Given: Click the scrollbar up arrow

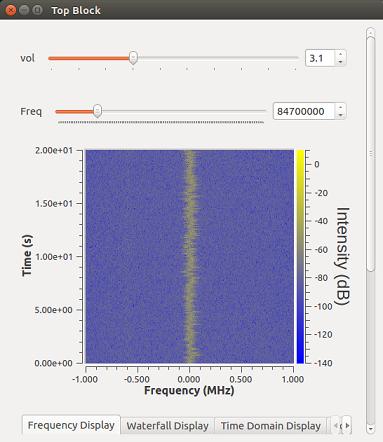Looking at the screenshot, I should 371,32.
